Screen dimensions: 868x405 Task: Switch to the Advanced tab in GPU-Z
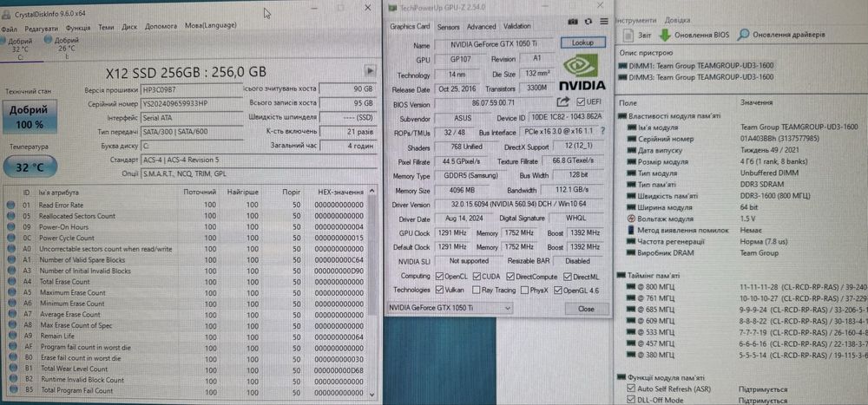[x=481, y=27]
